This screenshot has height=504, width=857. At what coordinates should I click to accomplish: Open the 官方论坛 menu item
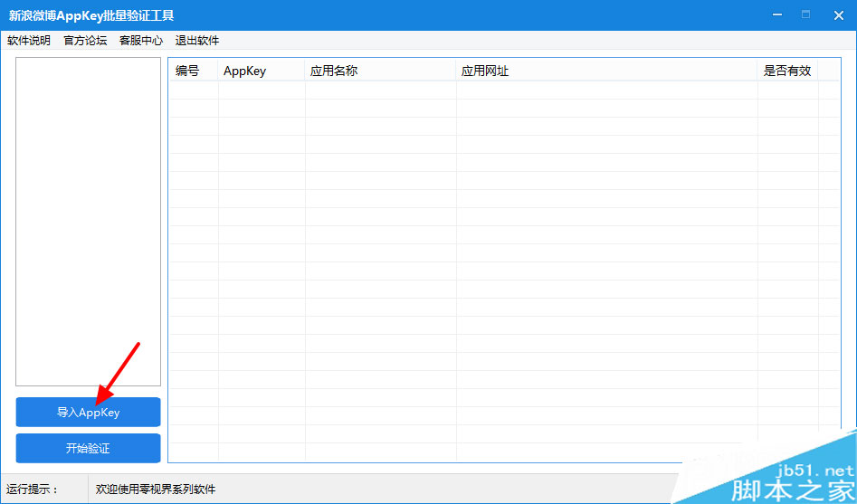point(85,41)
